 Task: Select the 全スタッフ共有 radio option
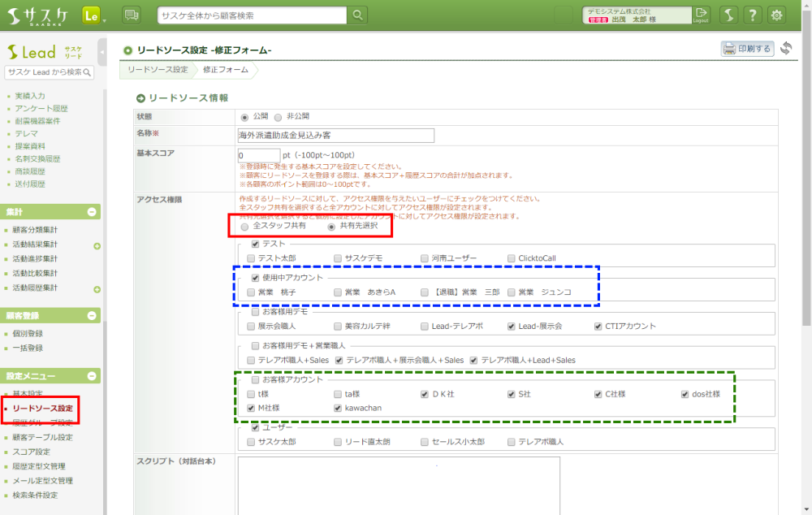click(245, 227)
